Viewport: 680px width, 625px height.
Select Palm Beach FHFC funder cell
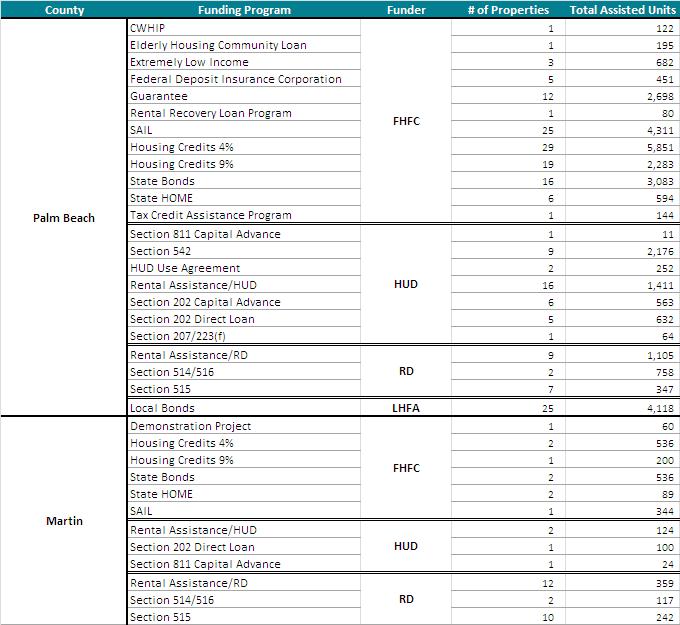coord(406,121)
